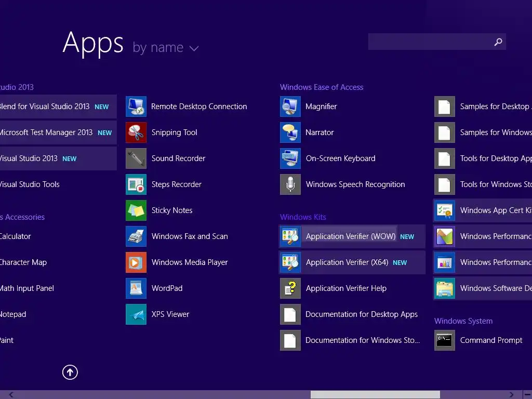
Task: Open Application Verifier Help icon
Action: tap(290, 288)
